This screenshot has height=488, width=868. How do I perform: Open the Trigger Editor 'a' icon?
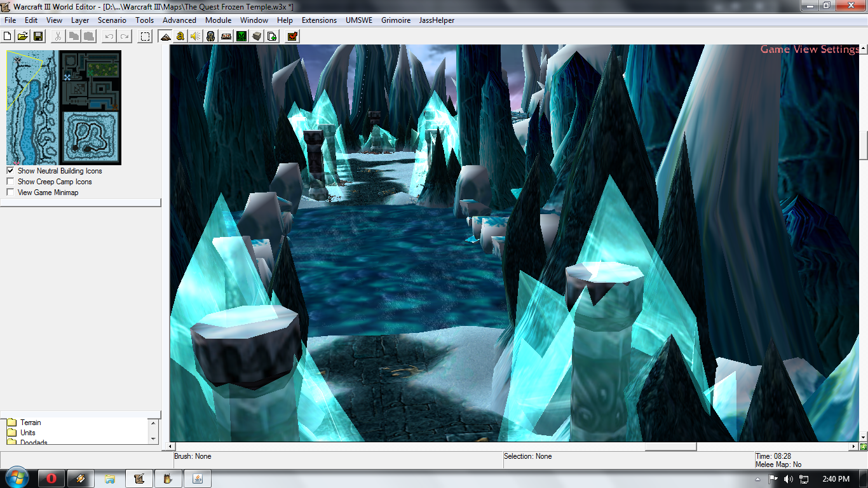[180, 36]
